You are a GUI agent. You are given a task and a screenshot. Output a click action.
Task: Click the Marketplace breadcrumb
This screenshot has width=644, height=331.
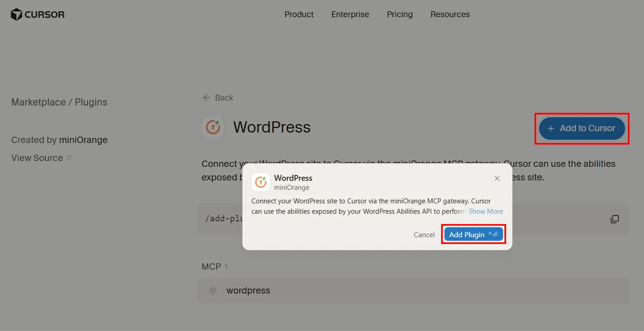[x=39, y=102]
